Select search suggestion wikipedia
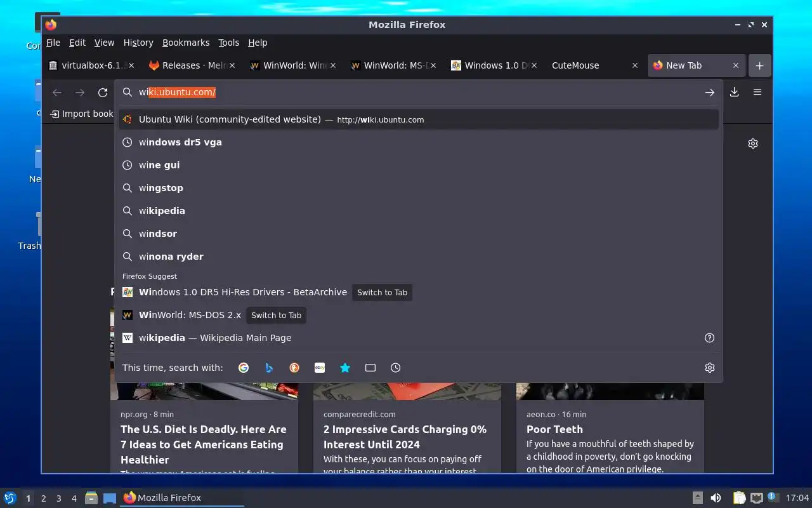The width and height of the screenshot is (812, 508). pyautogui.click(x=419, y=211)
